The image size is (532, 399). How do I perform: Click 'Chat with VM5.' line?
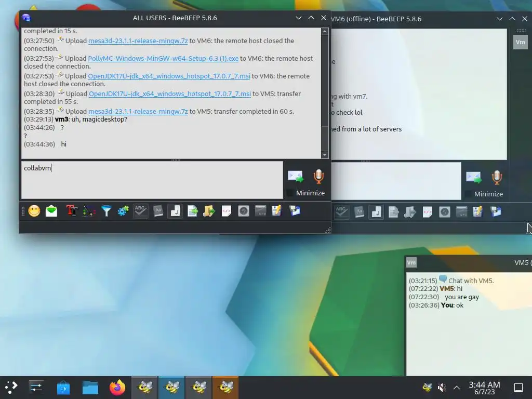click(471, 281)
